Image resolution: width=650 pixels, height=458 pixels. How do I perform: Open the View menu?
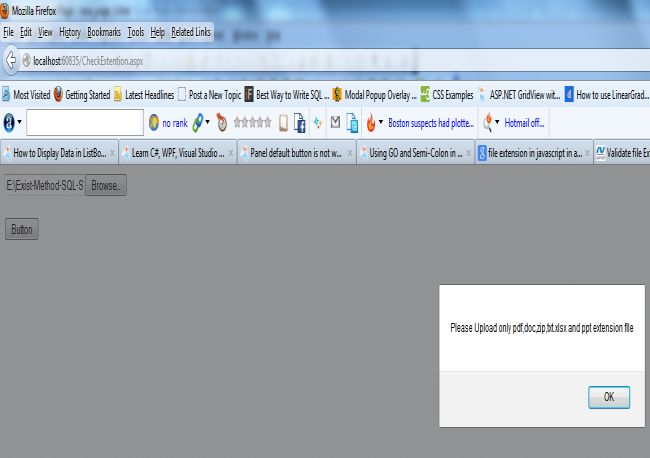point(45,32)
